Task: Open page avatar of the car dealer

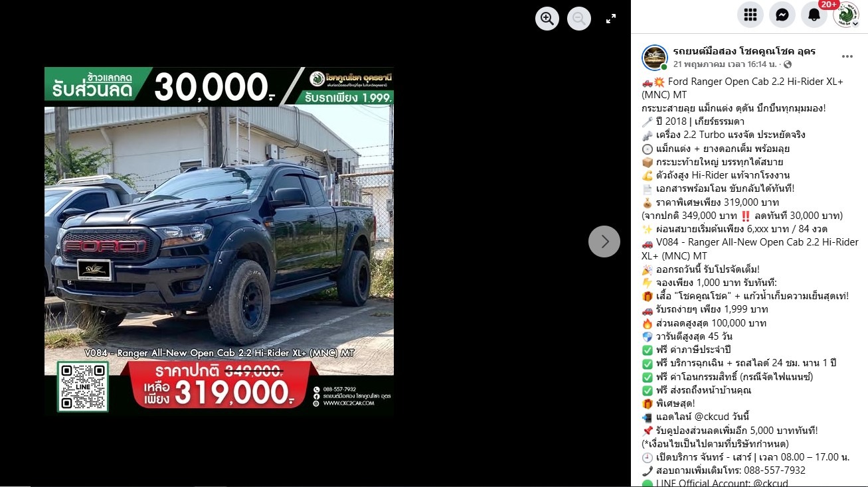Action: click(x=654, y=58)
